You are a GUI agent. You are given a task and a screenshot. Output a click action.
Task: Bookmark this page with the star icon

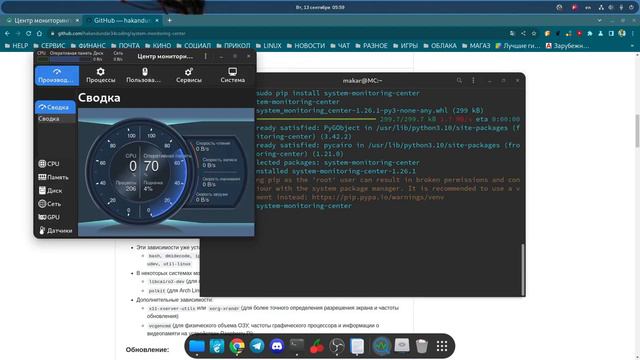click(x=533, y=33)
